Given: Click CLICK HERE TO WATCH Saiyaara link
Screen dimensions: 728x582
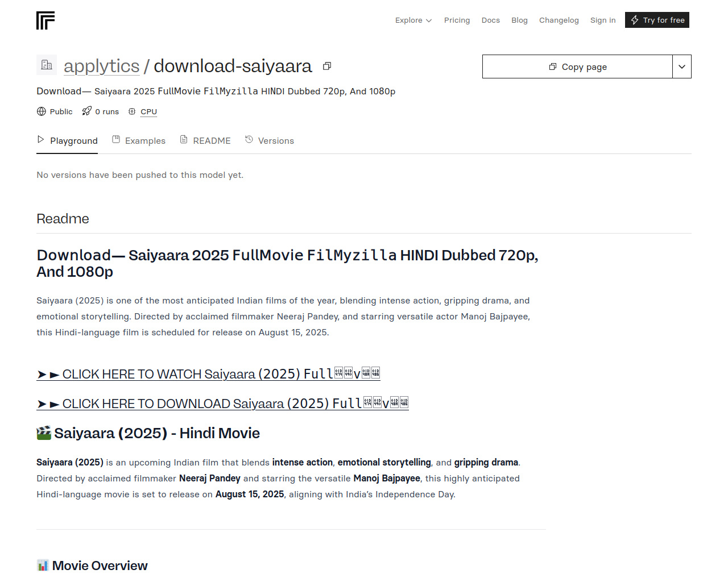Looking at the screenshot, I should (208, 374).
